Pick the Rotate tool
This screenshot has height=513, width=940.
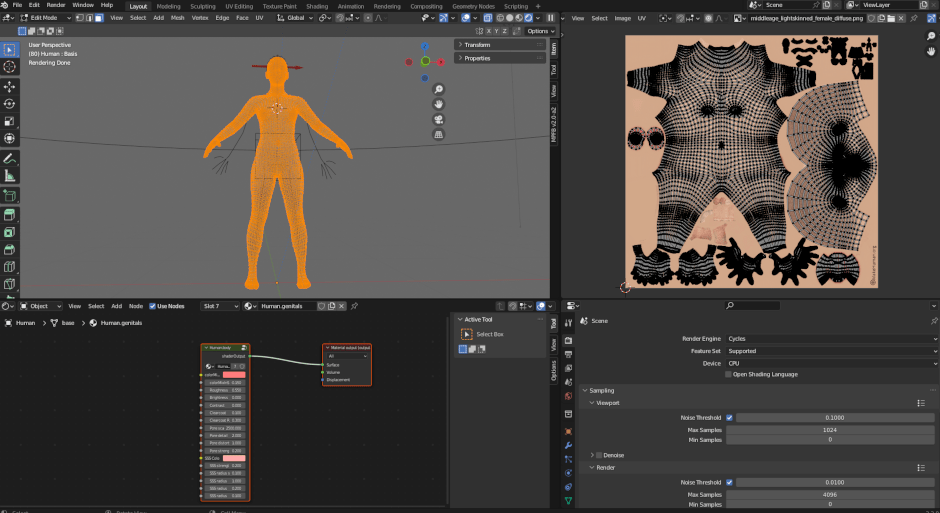(x=10, y=104)
